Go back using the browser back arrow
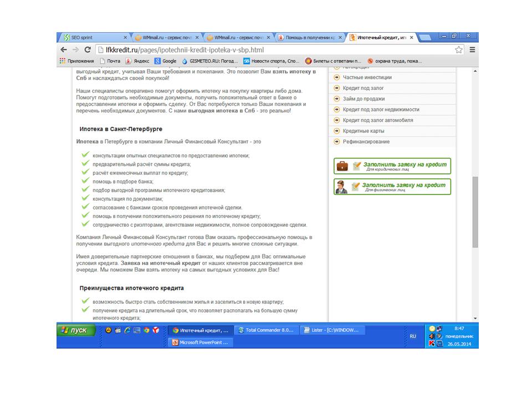This screenshot has height=399, width=532. [64, 50]
